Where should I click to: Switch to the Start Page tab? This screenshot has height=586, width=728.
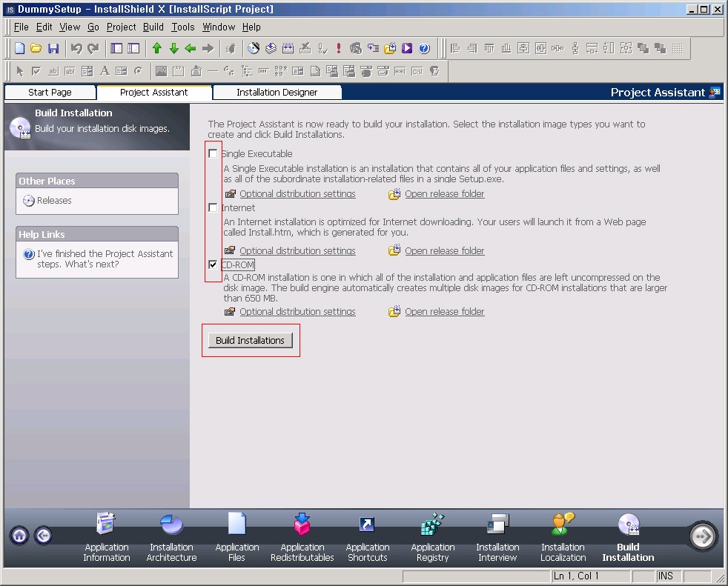click(x=50, y=93)
